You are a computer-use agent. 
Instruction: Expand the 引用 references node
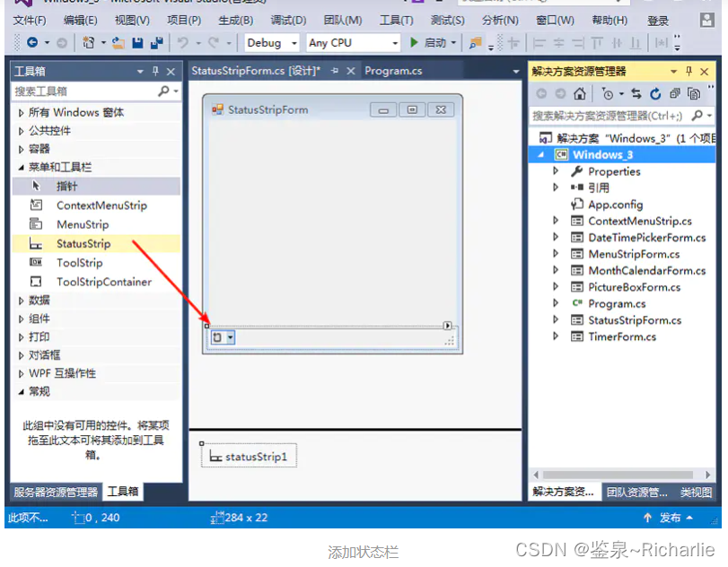coord(556,188)
